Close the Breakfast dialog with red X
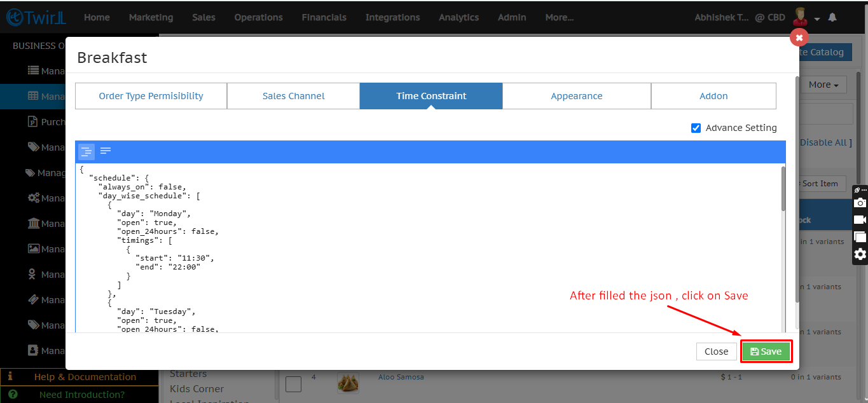 pyautogui.click(x=799, y=38)
